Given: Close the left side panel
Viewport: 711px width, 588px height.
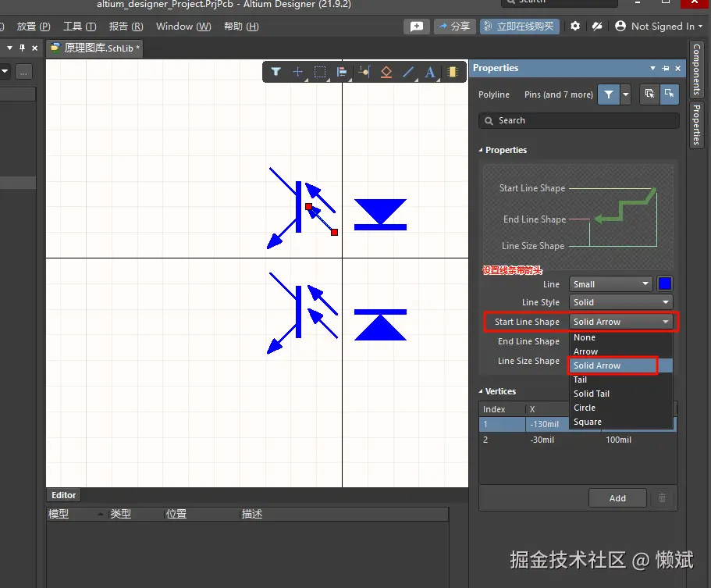Looking at the screenshot, I should point(34,48).
